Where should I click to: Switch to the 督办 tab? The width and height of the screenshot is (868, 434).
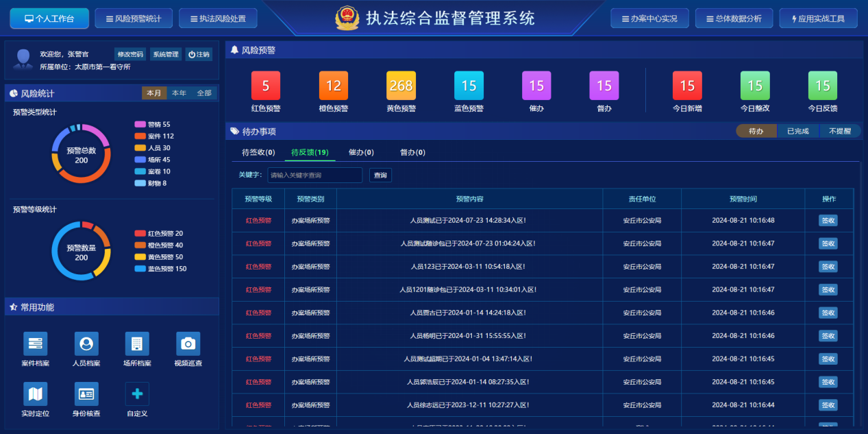(x=412, y=152)
